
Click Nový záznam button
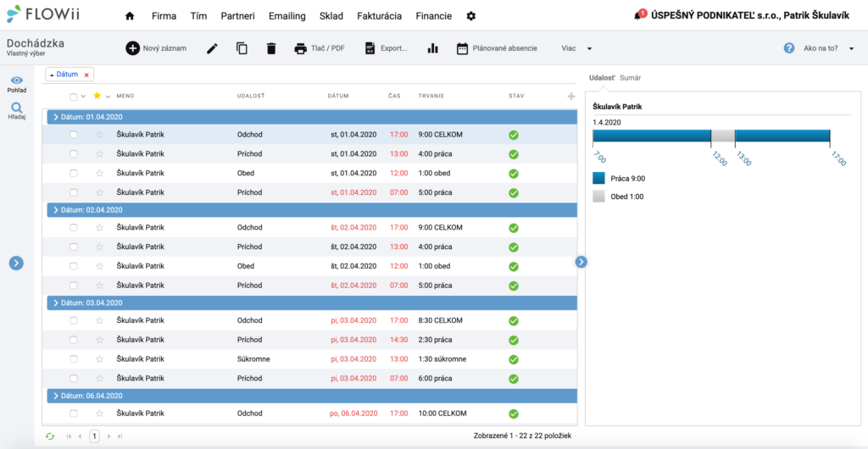coord(156,48)
